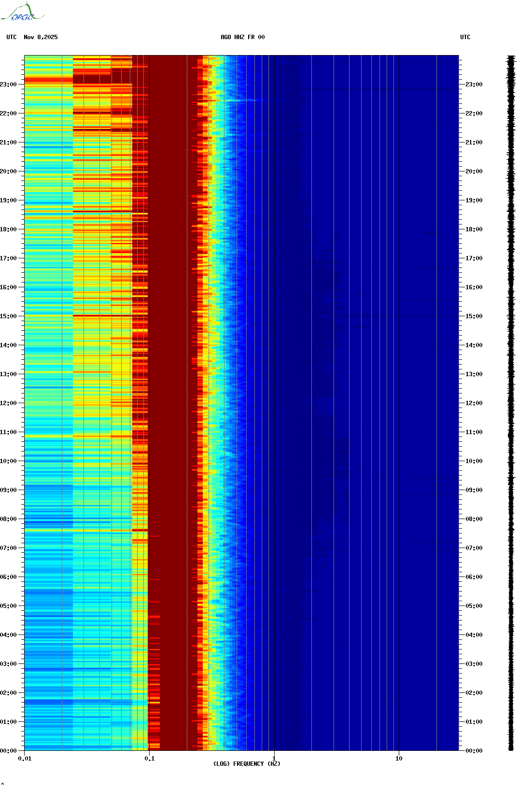Click the left-axis 19:00 time label
The width and height of the screenshot is (532, 789).
8,200
